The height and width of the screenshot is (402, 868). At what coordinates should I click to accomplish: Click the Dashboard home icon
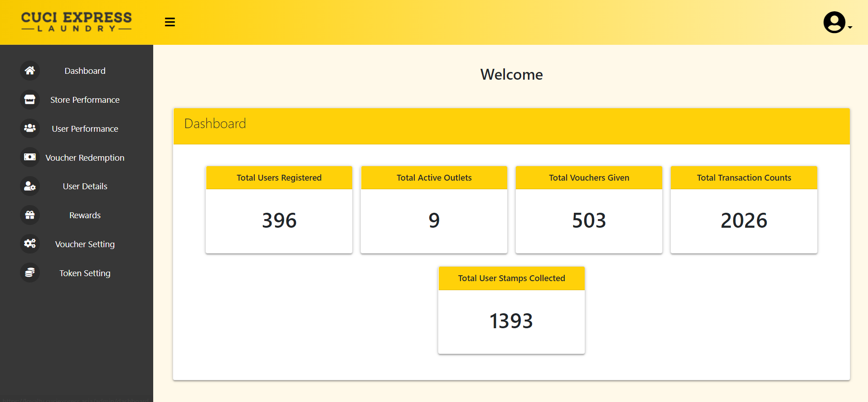tap(30, 71)
